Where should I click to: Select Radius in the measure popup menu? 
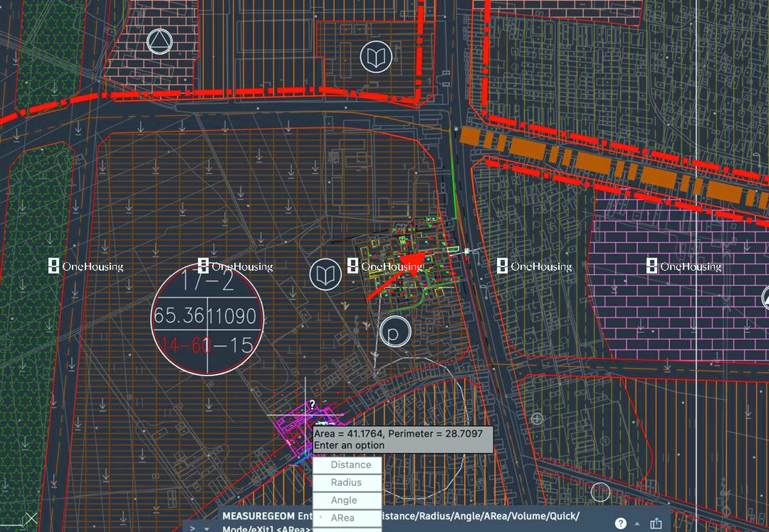pos(347,482)
